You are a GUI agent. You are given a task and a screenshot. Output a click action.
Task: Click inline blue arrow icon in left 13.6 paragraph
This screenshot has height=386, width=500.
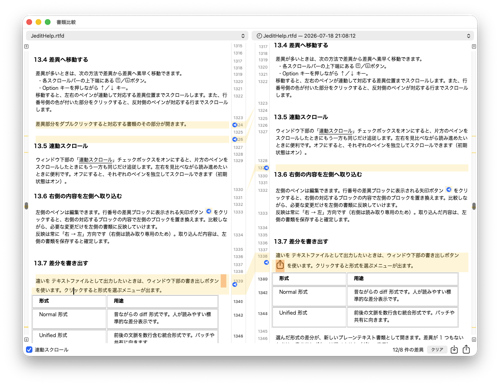pyautogui.click(x=209, y=211)
